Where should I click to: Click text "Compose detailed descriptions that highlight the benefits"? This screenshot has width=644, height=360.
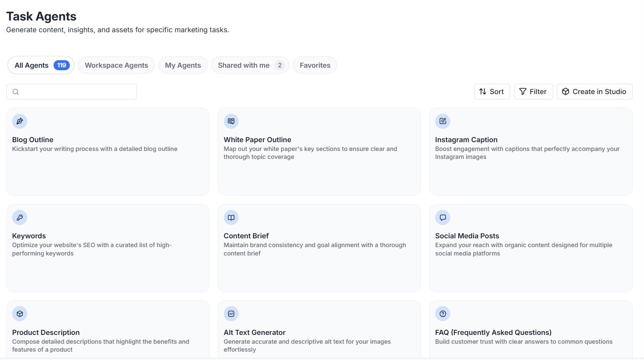click(x=95, y=342)
